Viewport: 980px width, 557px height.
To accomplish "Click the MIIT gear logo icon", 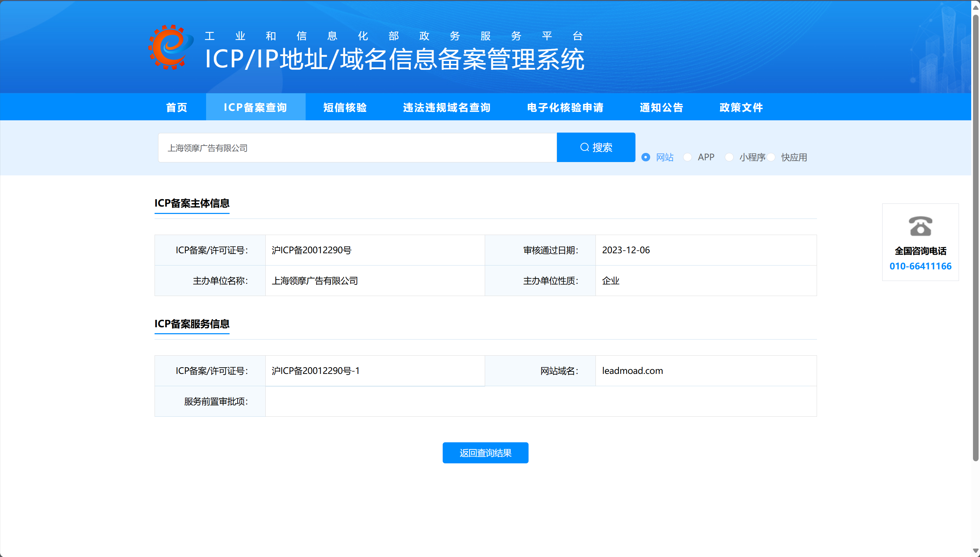I will coord(171,47).
